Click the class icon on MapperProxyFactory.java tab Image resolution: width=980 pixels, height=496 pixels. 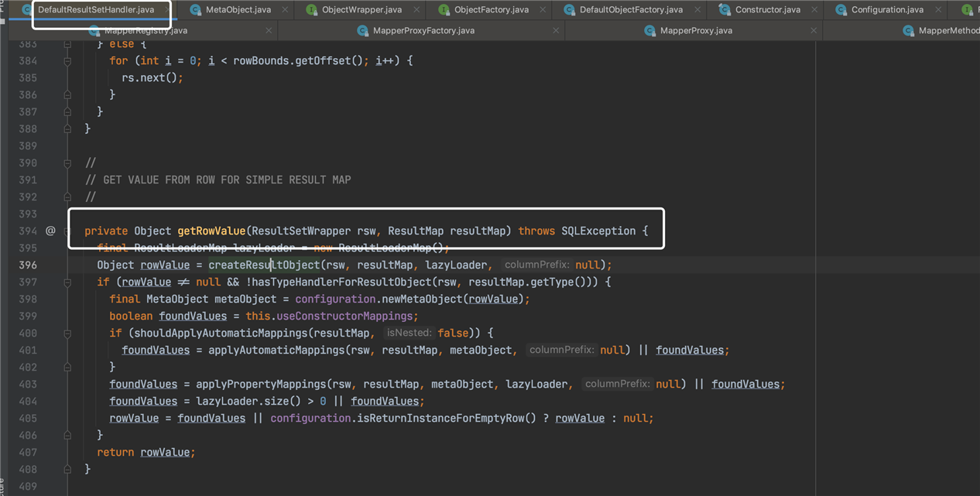[362, 30]
